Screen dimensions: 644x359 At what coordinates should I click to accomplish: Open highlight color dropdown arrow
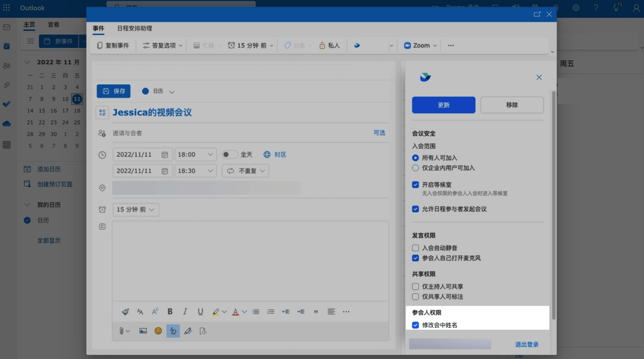(224, 312)
